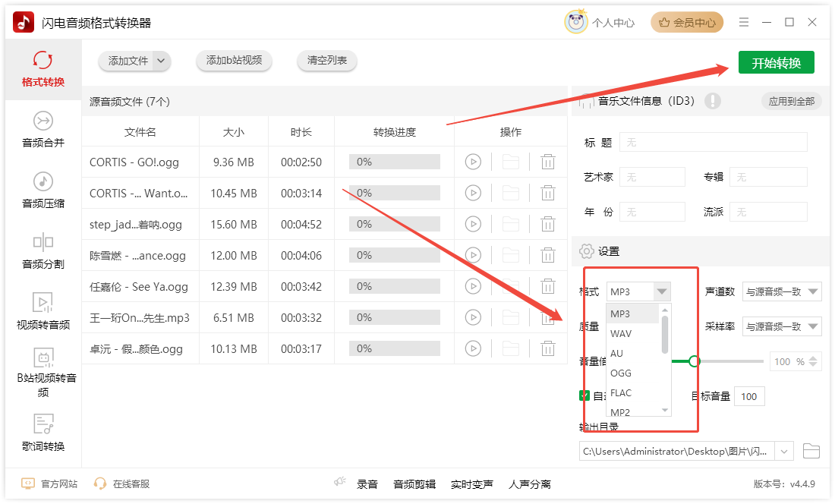Click the 标题 title input field
835x504 pixels.
(713, 142)
